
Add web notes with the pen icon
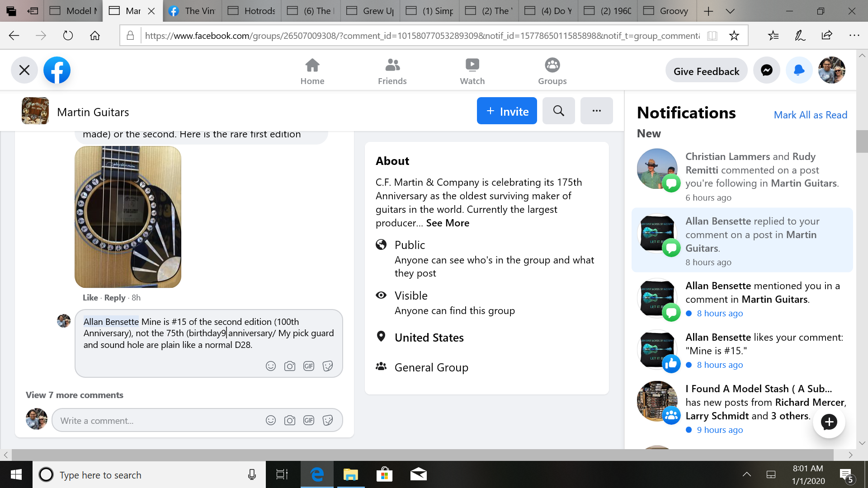(800, 35)
